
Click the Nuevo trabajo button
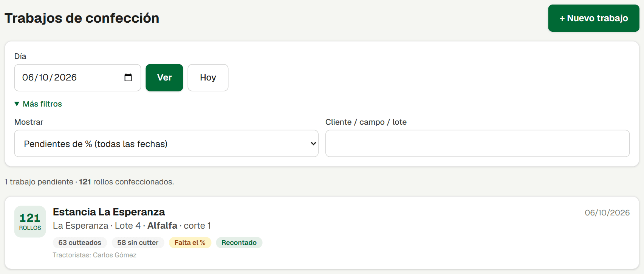[x=593, y=18]
